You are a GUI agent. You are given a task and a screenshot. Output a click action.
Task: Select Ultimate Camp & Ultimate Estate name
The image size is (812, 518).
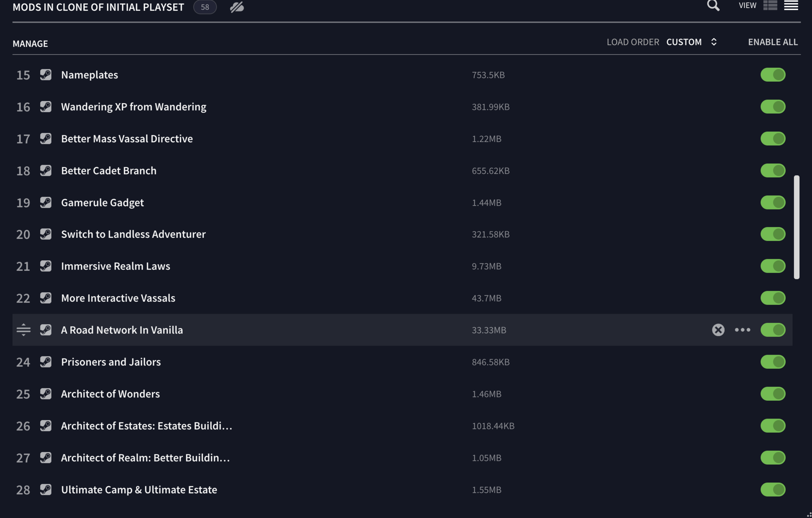pyautogui.click(x=139, y=489)
